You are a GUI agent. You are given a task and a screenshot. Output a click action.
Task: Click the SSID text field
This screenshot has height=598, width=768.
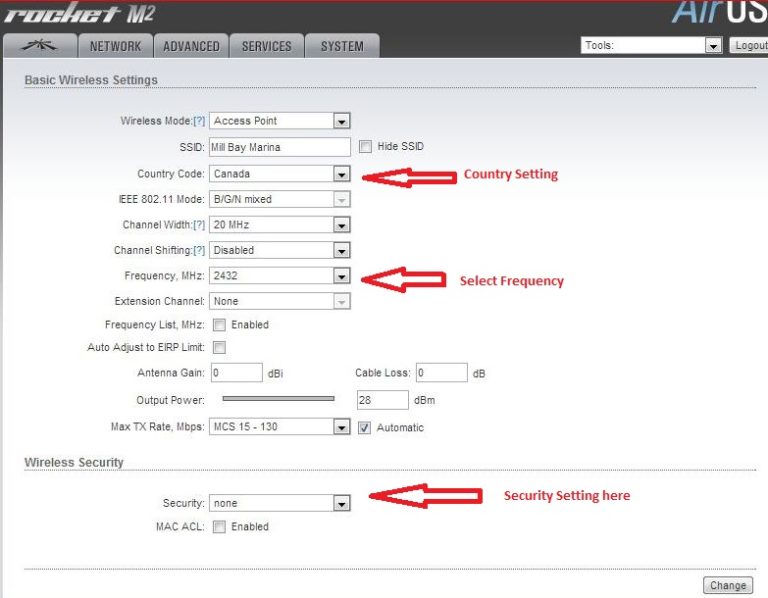pyautogui.click(x=280, y=147)
